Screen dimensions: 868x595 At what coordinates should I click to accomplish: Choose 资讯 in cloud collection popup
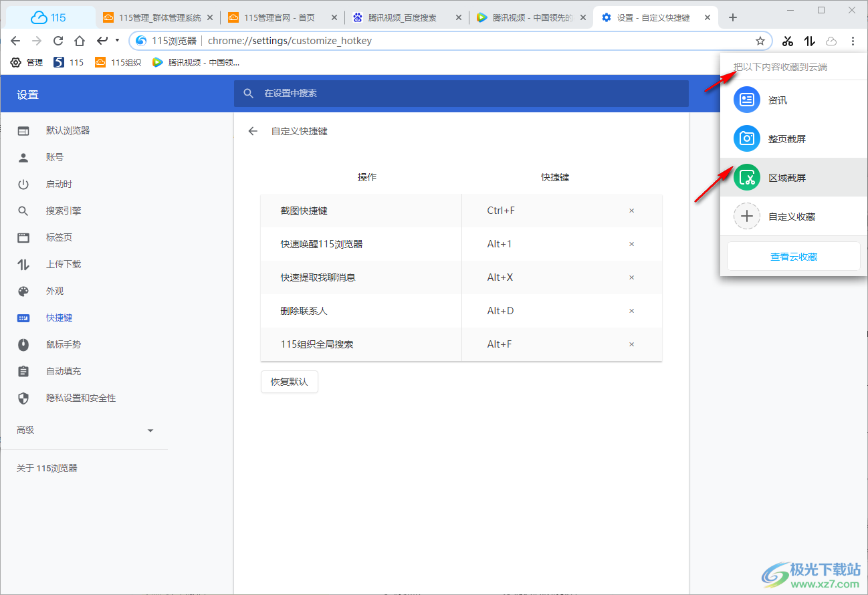pyautogui.click(x=793, y=100)
